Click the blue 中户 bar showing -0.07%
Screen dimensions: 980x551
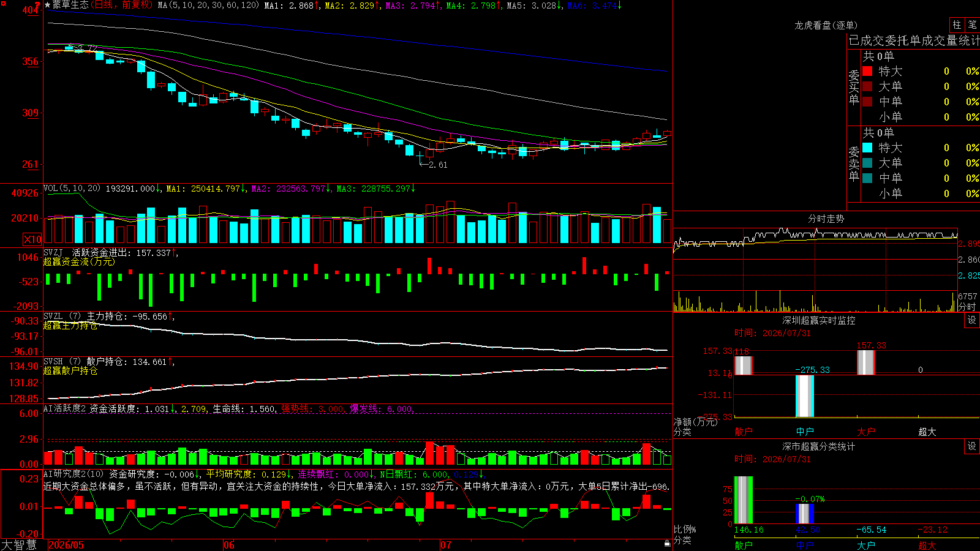tap(805, 514)
